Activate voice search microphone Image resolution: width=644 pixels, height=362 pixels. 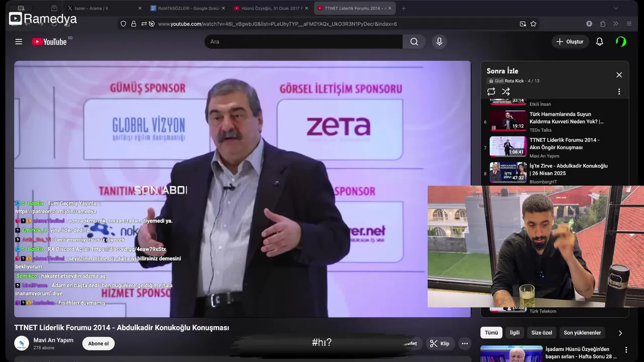(439, 42)
